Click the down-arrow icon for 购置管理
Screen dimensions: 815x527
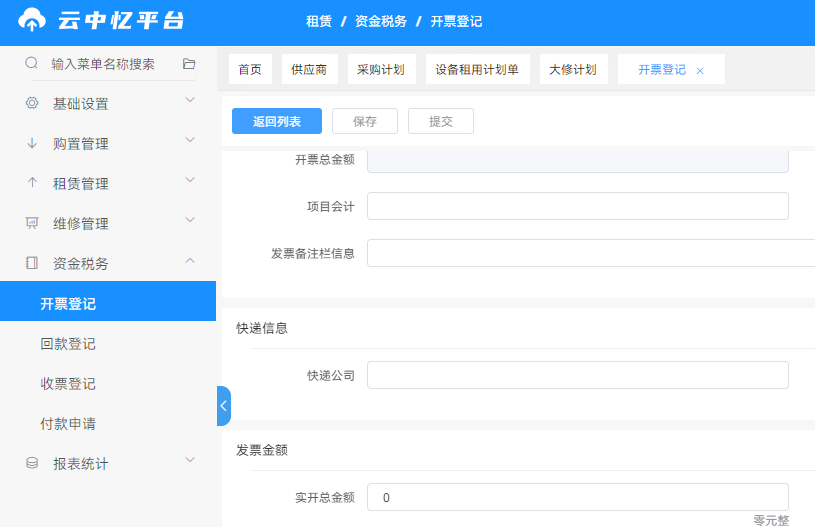pos(32,143)
